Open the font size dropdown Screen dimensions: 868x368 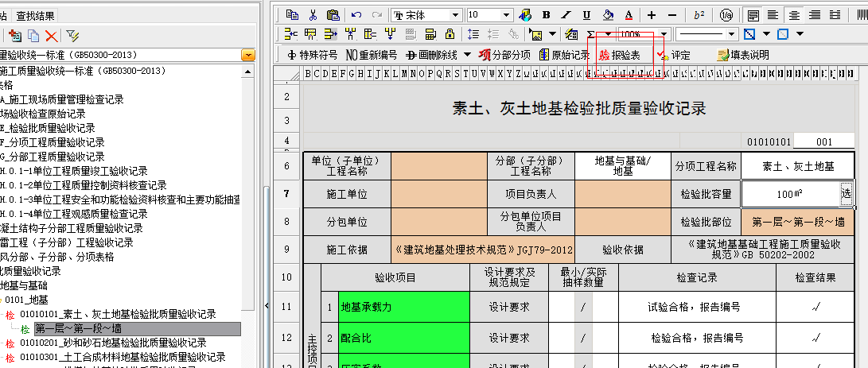pos(506,14)
